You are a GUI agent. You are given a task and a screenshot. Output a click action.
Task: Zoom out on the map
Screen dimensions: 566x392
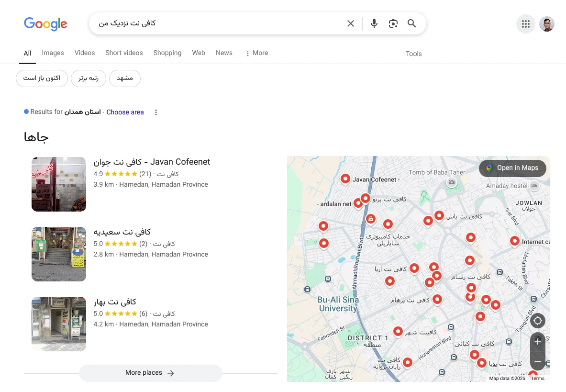point(537,361)
